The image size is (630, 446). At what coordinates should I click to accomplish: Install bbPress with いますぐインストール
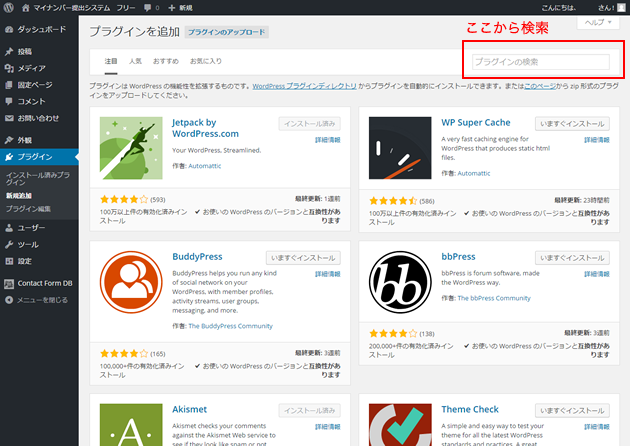[x=572, y=258]
